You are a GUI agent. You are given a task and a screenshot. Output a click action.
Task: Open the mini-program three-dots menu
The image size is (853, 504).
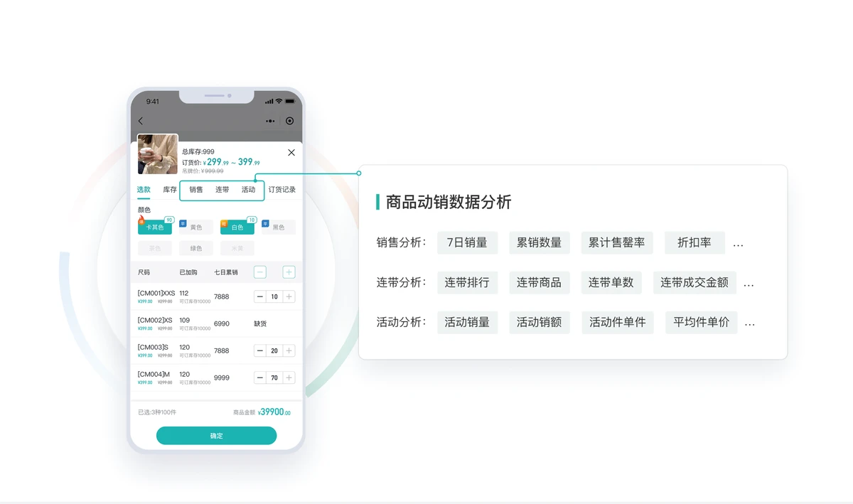(x=270, y=121)
